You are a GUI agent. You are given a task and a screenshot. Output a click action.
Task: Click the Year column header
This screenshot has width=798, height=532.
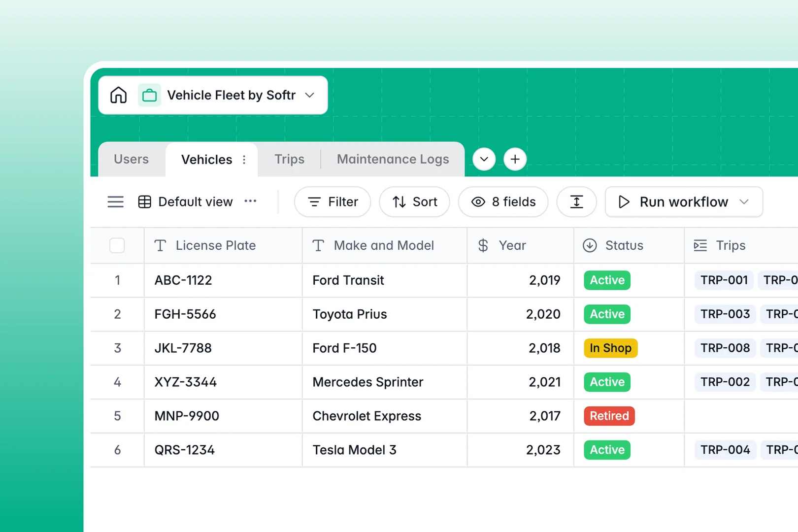tap(521, 245)
